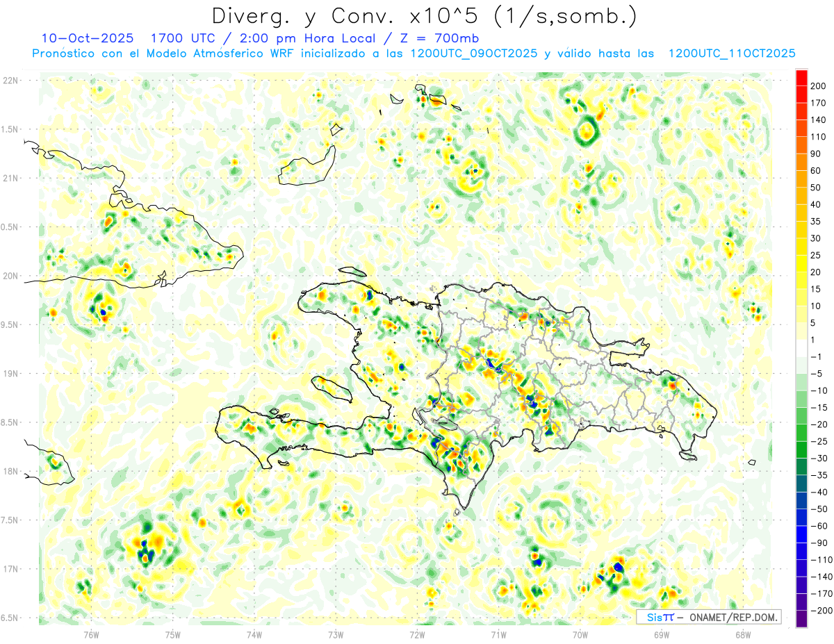Select the "Pronóstico con el Modelo Atmosférico WRF" line

coord(163,53)
